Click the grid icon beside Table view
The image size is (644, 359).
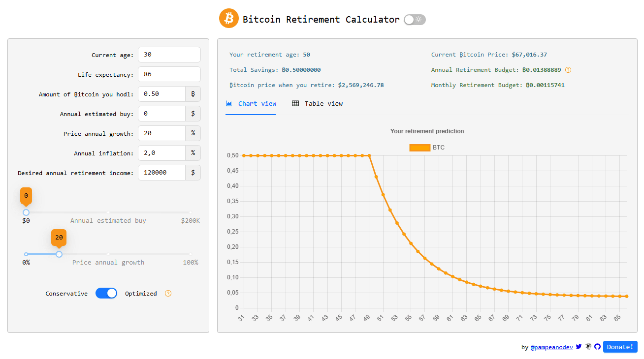point(295,103)
